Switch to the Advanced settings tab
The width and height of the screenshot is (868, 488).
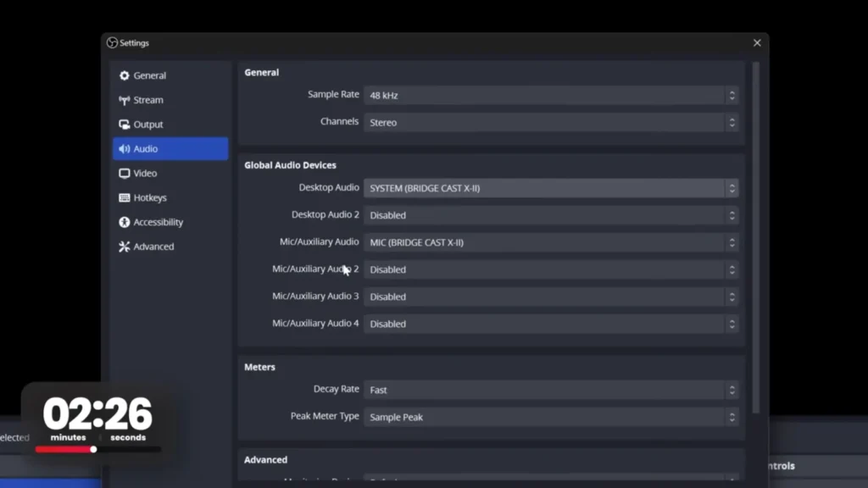[170, 247]
